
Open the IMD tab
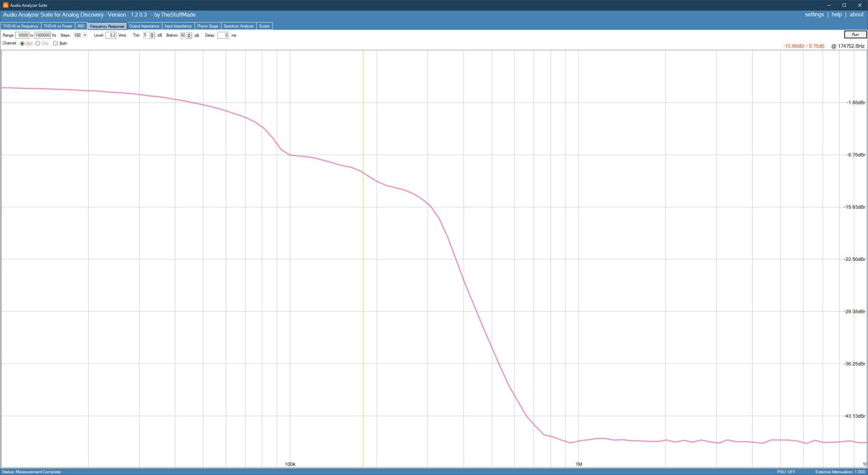coord(81,26)
